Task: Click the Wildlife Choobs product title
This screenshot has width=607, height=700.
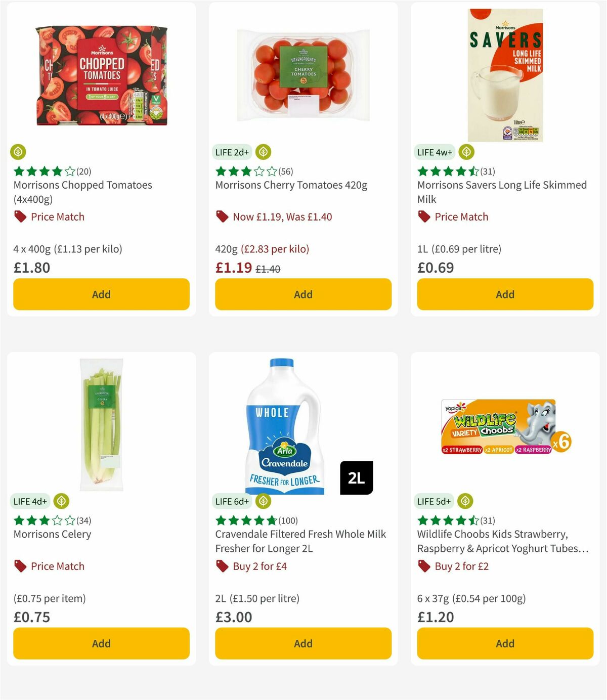Action: pyautogui.click(x=492, y=541)
